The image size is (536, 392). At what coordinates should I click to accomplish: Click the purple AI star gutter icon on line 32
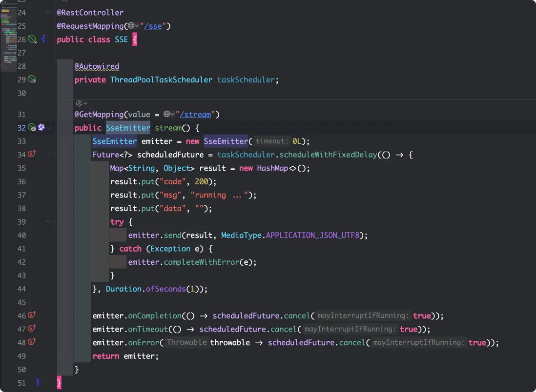coord(41,127)
